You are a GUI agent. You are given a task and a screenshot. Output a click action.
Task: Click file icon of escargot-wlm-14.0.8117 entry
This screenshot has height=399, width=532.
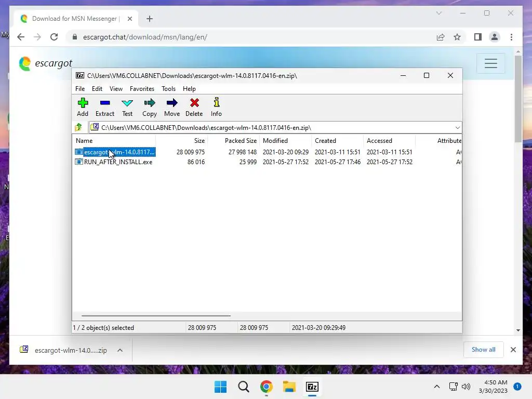tap(79, 152)
